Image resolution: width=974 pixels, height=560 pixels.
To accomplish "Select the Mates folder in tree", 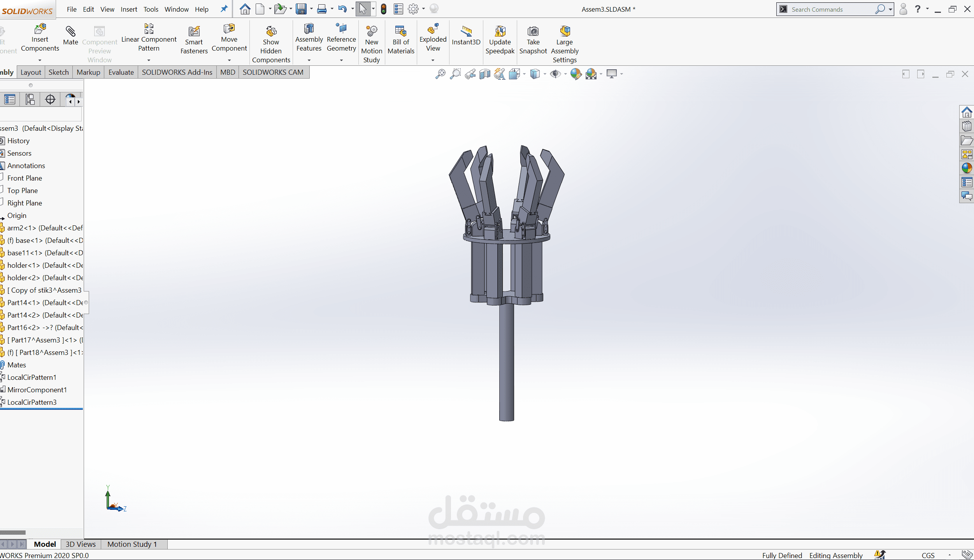I will 17,365.
